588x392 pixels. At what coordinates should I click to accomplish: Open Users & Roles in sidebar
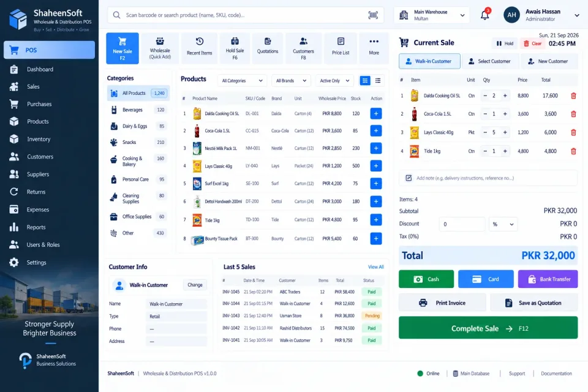[49, 245]
